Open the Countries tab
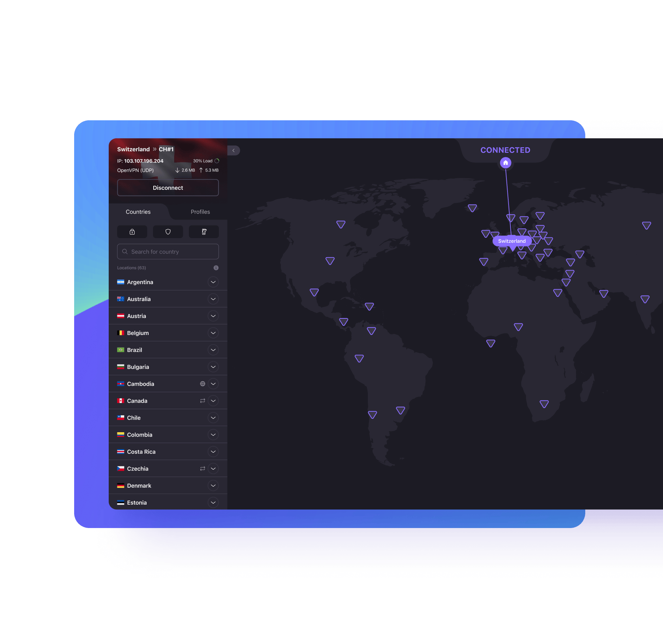 click(138, 212)
